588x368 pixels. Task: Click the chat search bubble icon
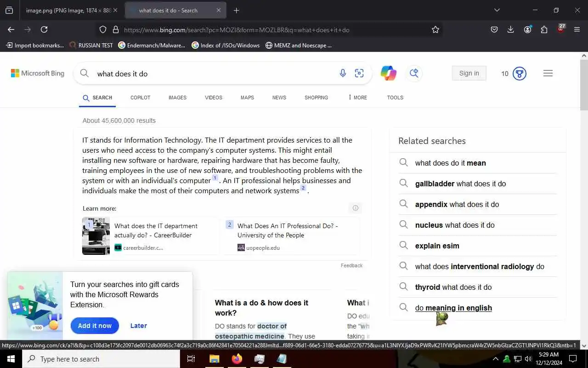coord(414,73)
